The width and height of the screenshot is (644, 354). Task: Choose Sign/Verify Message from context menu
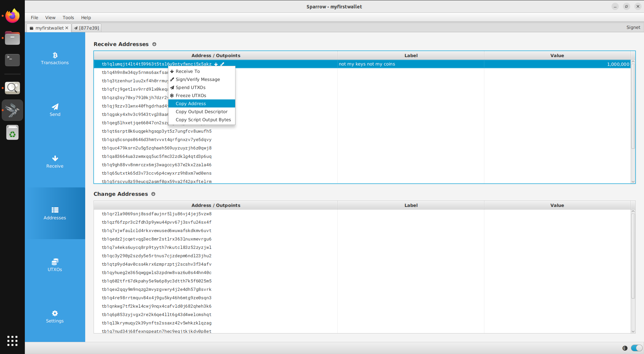point(202,79)
